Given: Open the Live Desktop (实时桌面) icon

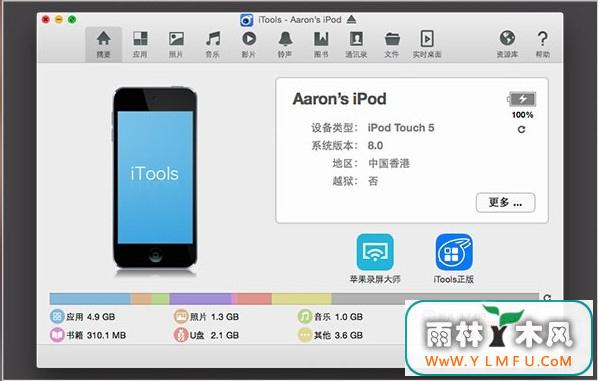Looking at the screenshot, I should tap(427, 44).
